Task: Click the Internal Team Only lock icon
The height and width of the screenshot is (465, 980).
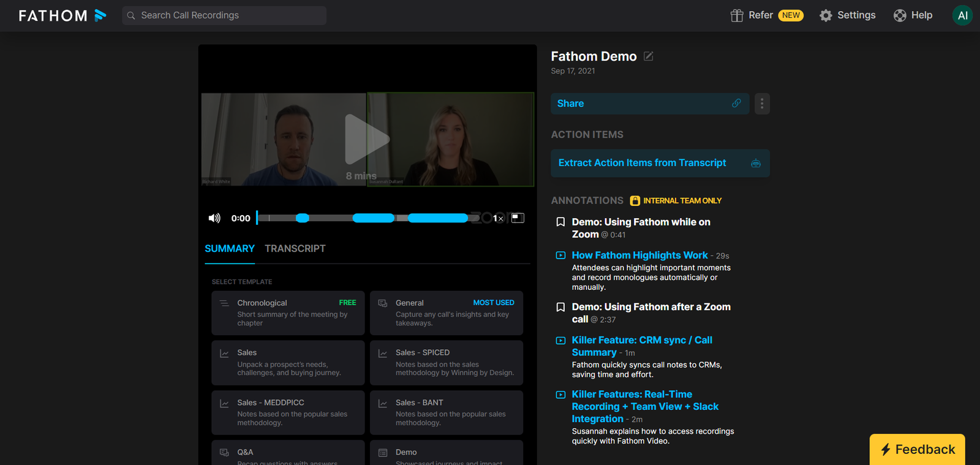Action: click(635, 200)
